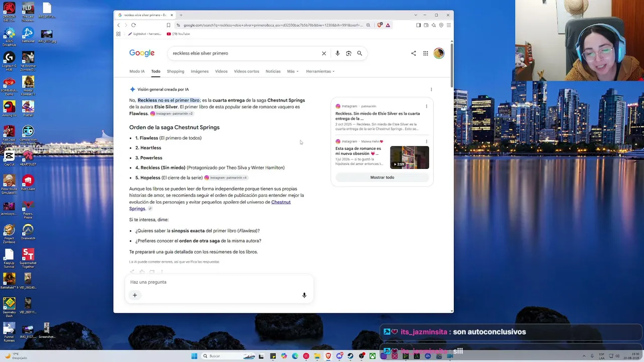
Task: Open the browser tab search chevron
Action: pos(416,15)
